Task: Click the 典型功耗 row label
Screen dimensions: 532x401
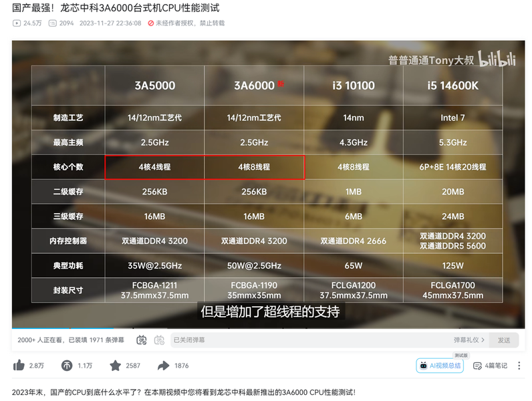Action: (68, 265)
